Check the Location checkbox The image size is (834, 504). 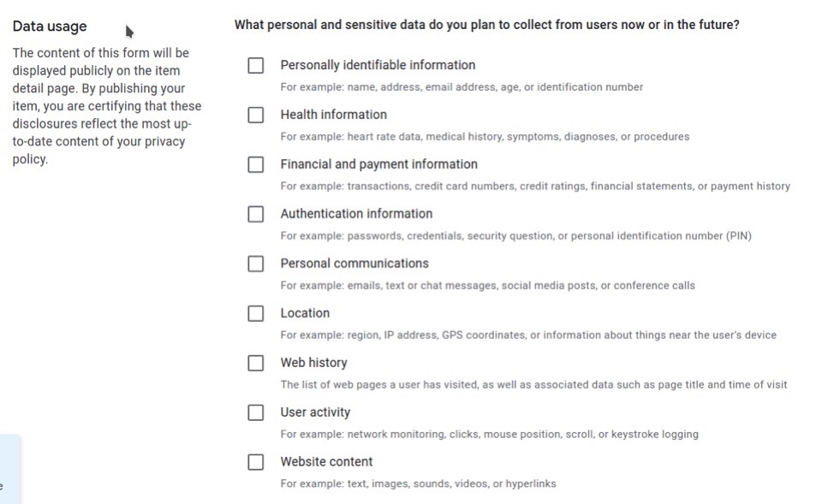pos(256,314)
